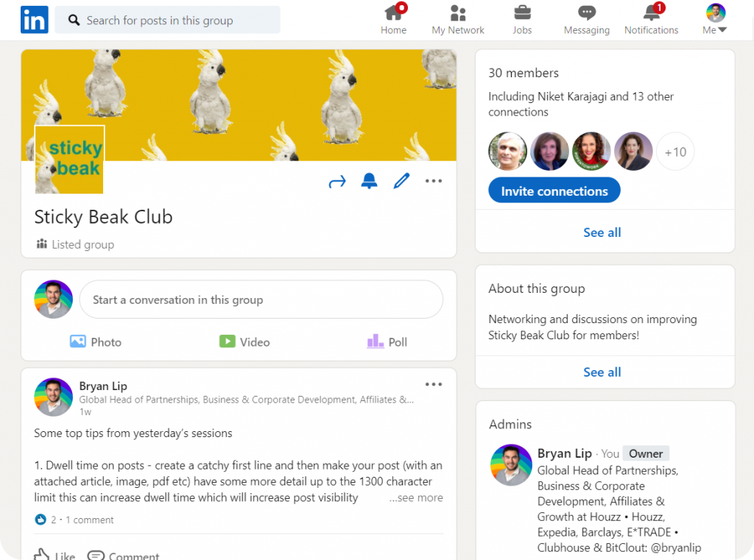This screenshot has height=560, width=754.
Task: Open My Network page
Action: pos(458,19)
